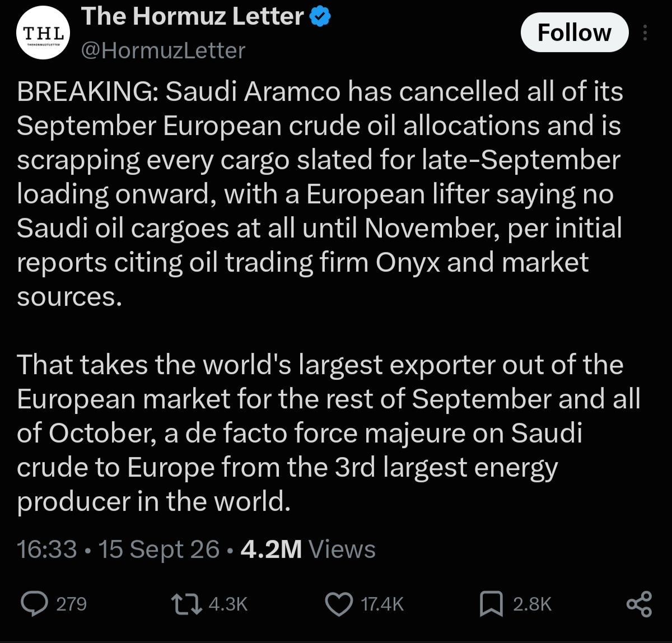Follow The Hormuz Letter account
The height and width of the screenshot is (643, 672).
coord(575,32)
